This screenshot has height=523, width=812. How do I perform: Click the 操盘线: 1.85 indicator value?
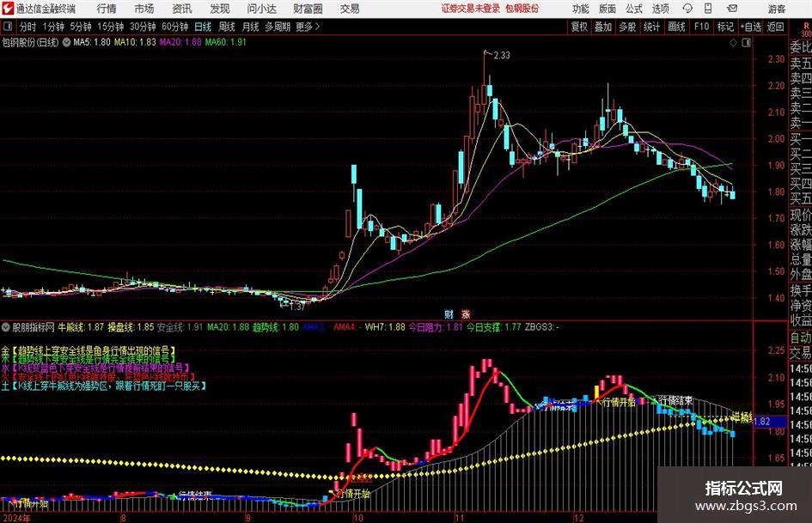(131, 327)
